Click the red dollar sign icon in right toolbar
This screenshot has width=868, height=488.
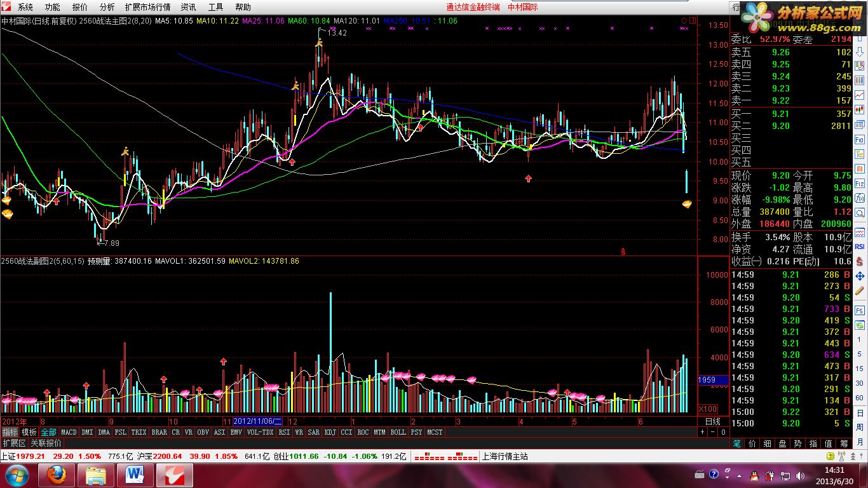tap(859, 261)
